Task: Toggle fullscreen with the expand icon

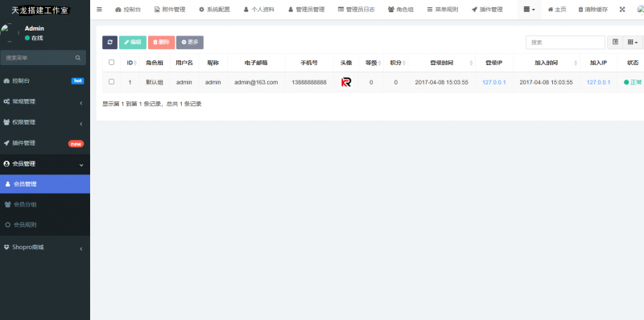Action: click(622, 10)
